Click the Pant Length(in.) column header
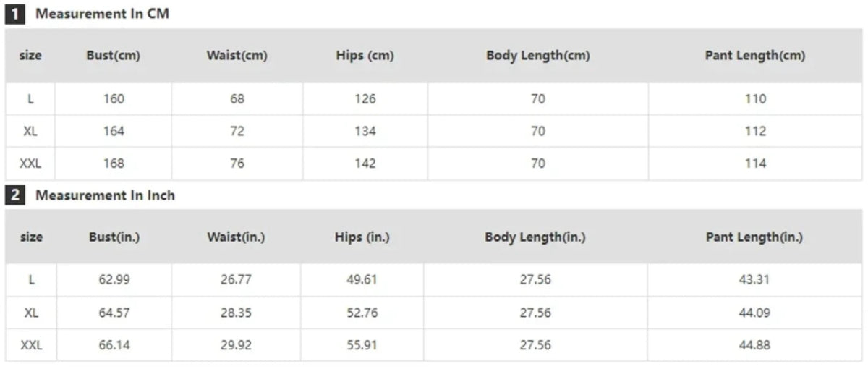The width and height of the screenshot is (868, 369). (x=754, y=237)
